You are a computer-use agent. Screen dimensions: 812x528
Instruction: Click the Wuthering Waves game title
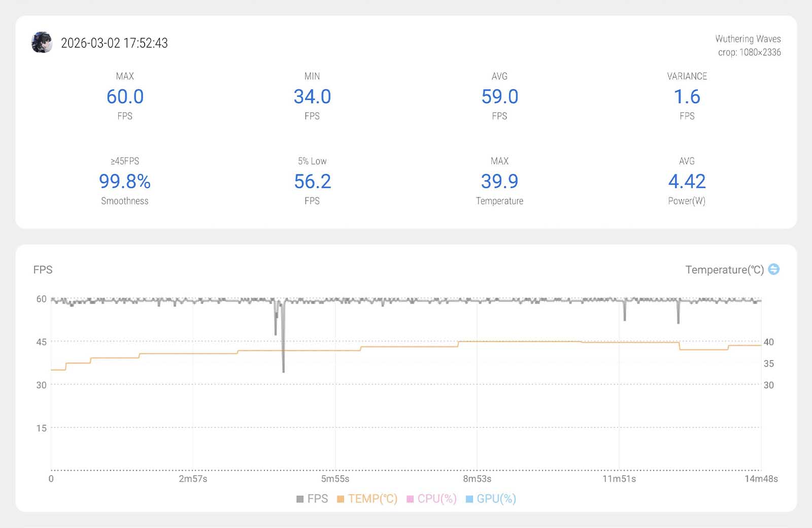point(748,39)
